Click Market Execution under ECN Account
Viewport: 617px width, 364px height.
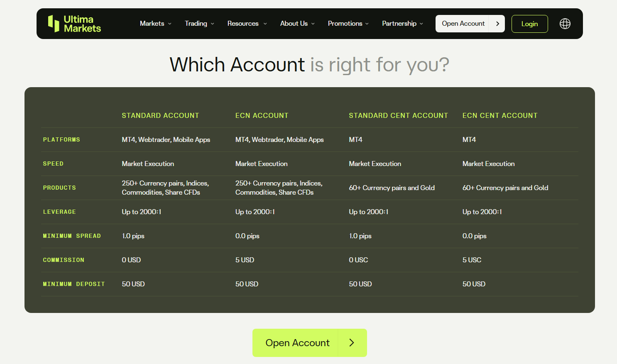tap(262, 164)
